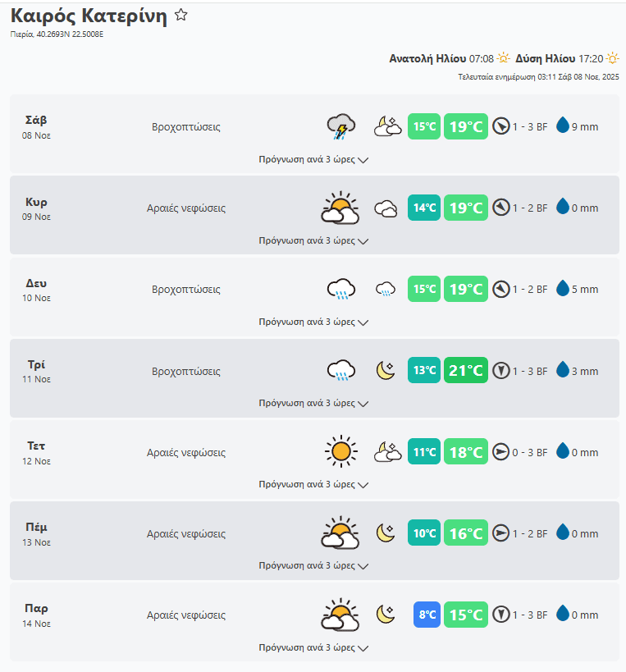626x672 pixels.
Task: Click the night cloud icon for Τετ
Action: (386, 451)
